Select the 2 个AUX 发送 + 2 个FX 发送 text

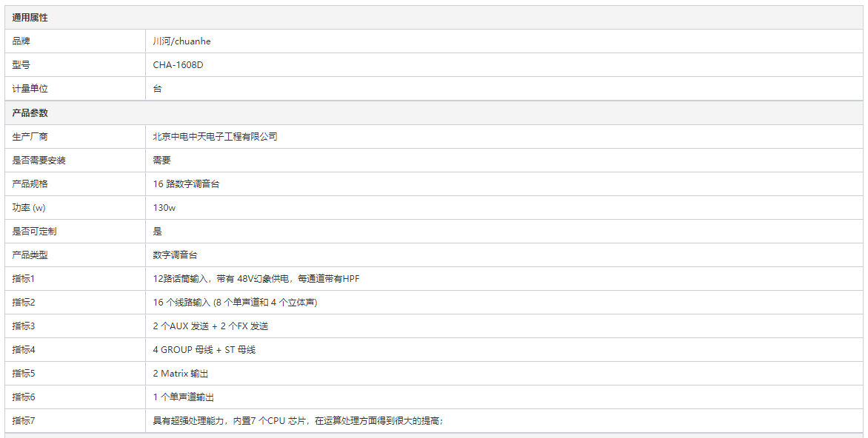pyautogui.click(x=210, y=327)
